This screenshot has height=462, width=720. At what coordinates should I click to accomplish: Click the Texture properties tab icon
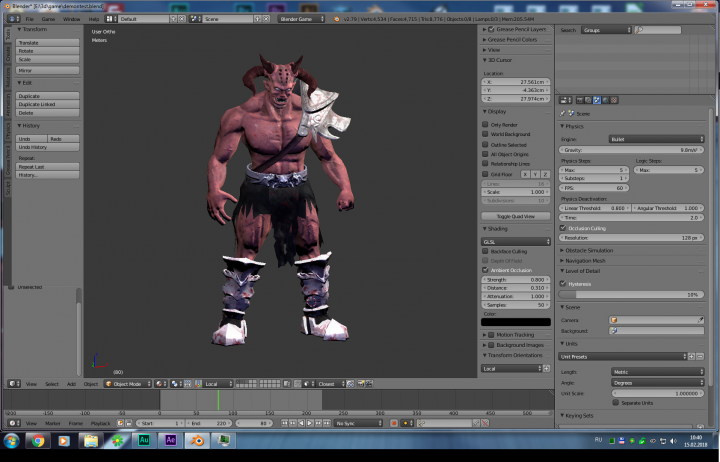pos(614,100)
